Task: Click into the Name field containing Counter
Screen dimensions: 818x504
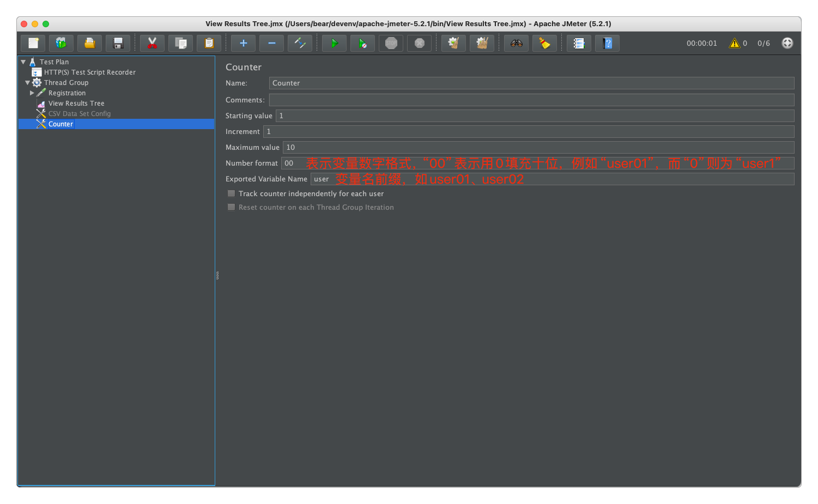Action: click(531, 83)
